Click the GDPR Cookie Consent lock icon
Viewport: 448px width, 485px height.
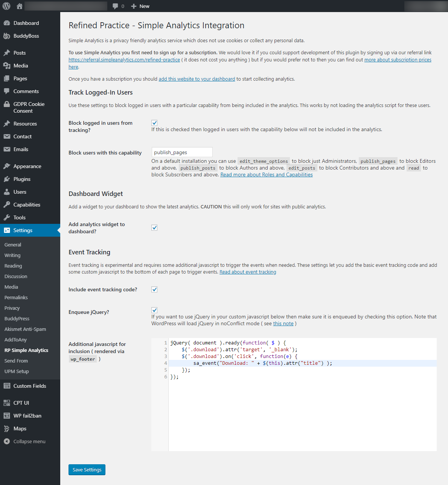pos(7,104)
